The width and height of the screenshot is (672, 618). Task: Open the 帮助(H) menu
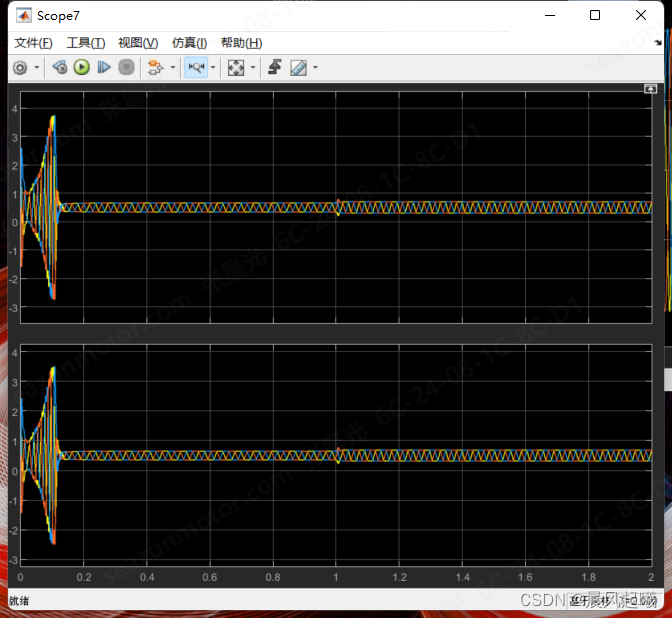(241, 43)
